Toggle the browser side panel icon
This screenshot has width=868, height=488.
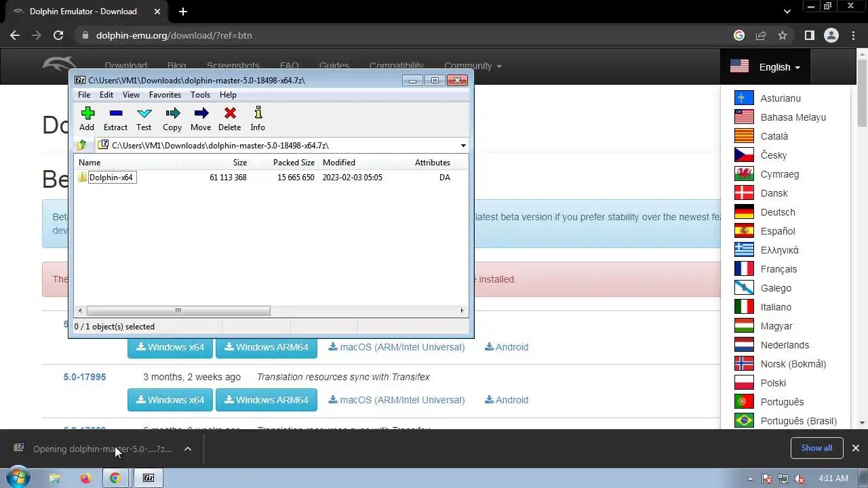coord(809,35)
